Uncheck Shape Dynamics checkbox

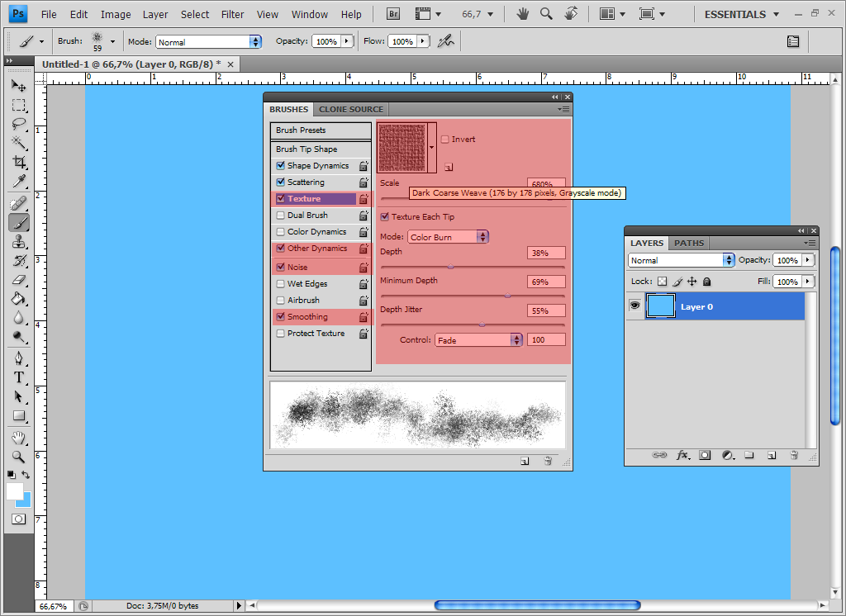click(280, 166)
